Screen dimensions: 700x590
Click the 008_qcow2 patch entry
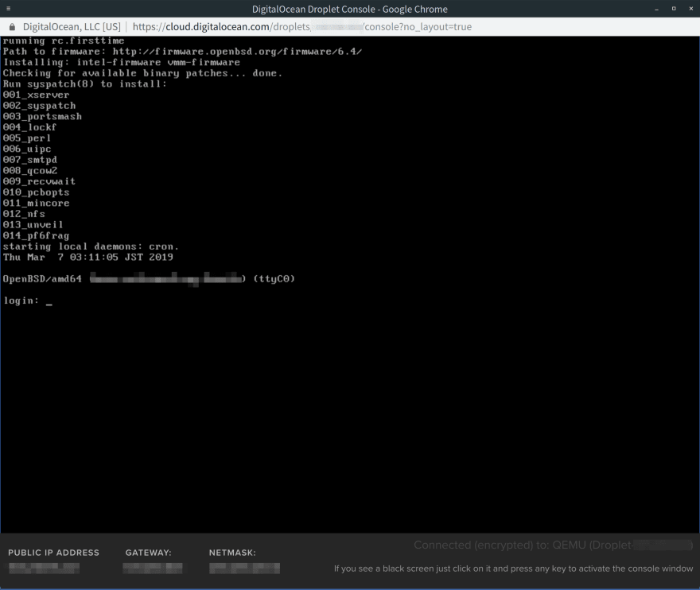click(x=30, y=170)
